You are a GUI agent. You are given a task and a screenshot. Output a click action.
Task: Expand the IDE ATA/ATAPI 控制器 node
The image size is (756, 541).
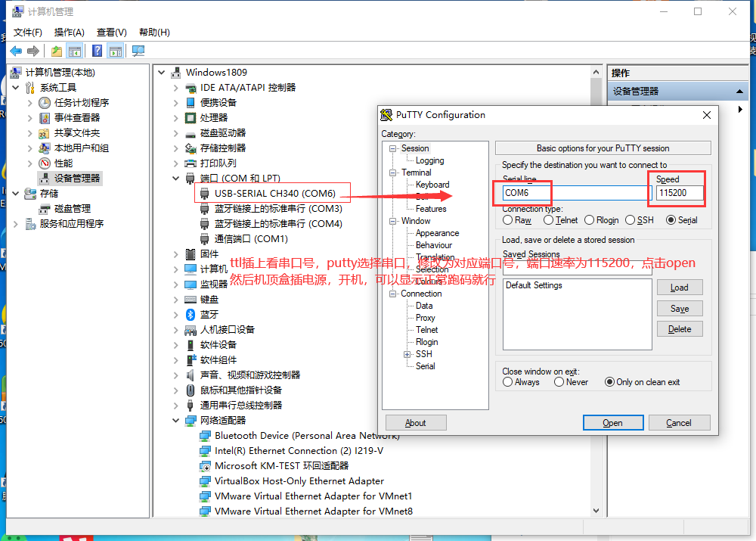(x=176, y=88)
